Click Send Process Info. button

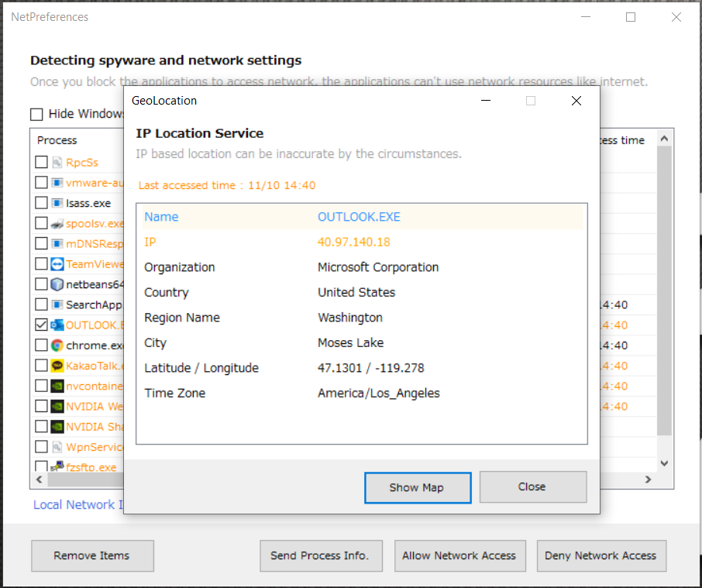[321, 555]
